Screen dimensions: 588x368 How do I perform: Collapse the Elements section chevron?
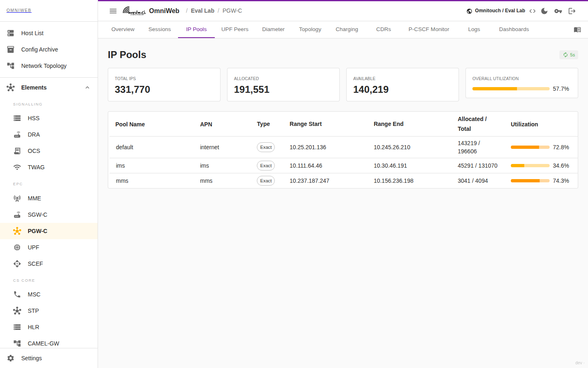click(87, 88)
